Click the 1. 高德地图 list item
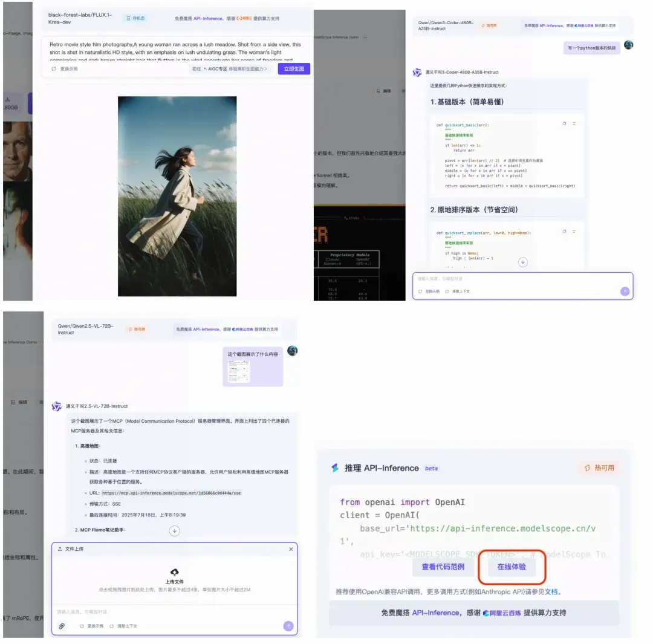This screenshot has width=653, height=644. click(x=88, y=446)
